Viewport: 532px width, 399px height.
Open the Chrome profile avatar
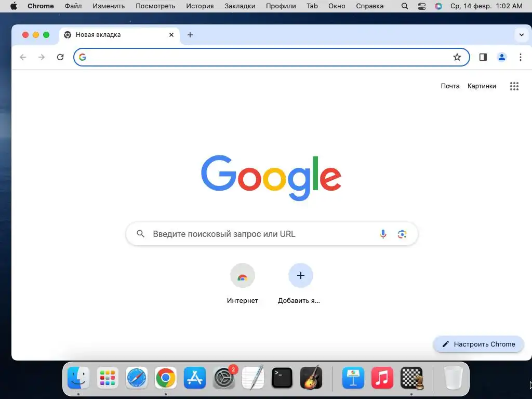502,57
